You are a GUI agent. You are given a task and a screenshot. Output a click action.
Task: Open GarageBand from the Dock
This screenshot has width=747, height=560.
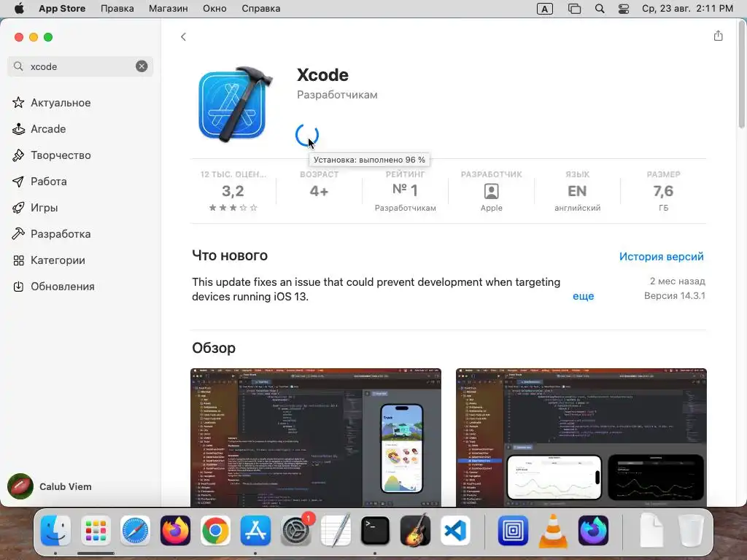point(415,530)
